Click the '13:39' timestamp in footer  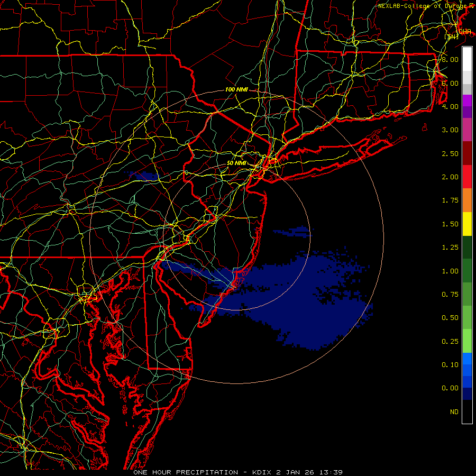(x=331, y=472)
